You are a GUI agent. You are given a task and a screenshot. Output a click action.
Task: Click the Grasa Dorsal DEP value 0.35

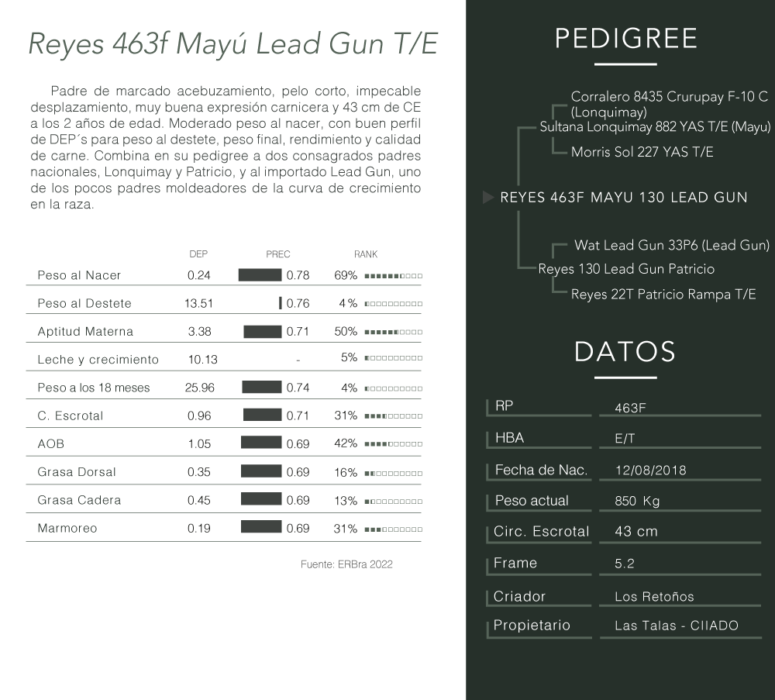(x=199, y=472)
